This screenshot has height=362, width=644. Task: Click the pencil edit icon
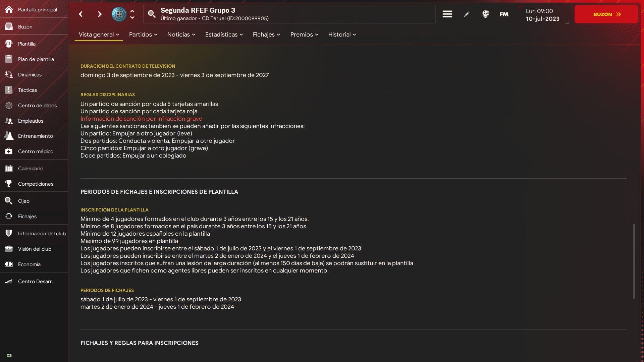(467, 14)
